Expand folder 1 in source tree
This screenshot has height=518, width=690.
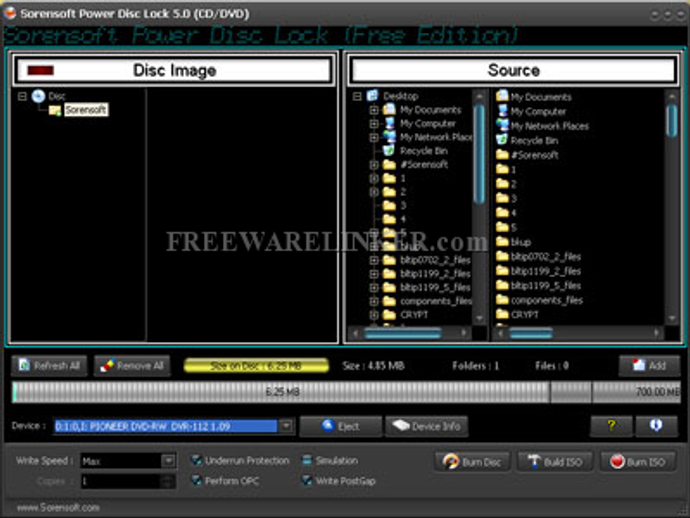pos(374,178)
